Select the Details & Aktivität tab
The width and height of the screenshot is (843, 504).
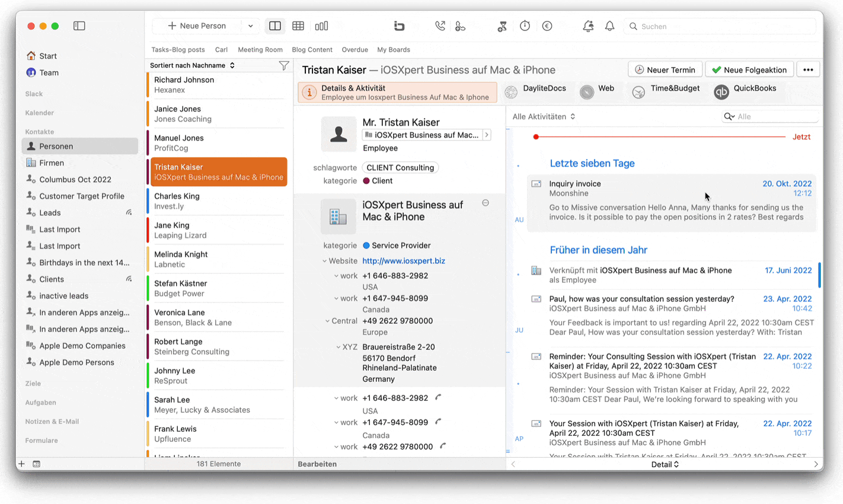click(397, 92)
